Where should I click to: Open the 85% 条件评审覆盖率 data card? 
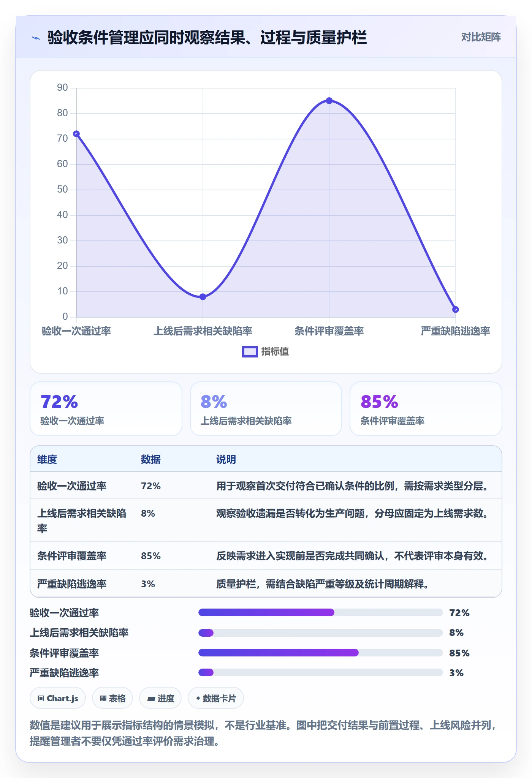[x=426, y=409]
